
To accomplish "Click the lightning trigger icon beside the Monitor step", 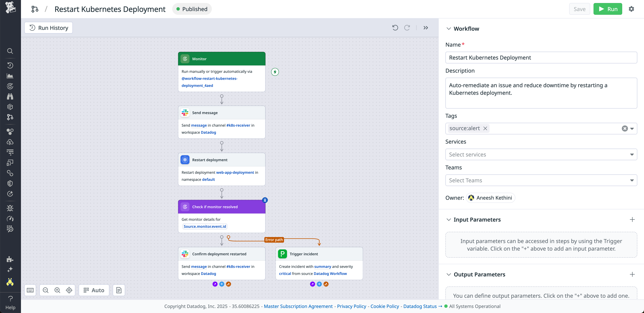I will (275, 72).
